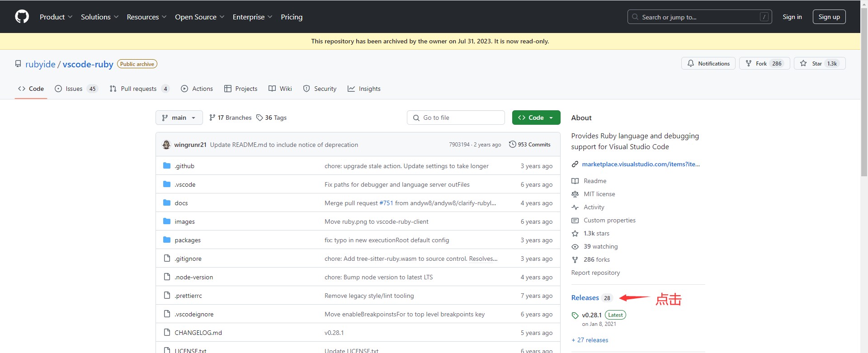The width and height of the screenshot is (868, 353).
Task: Switch to the Issues tab
Action: [x=76, y=89]
